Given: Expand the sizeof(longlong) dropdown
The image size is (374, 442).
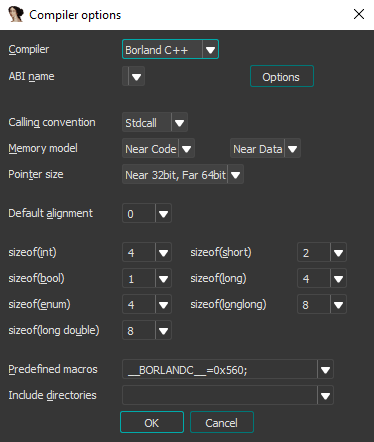Looking at the screenshot, I should pyautogui.click(x=322, y=304).
